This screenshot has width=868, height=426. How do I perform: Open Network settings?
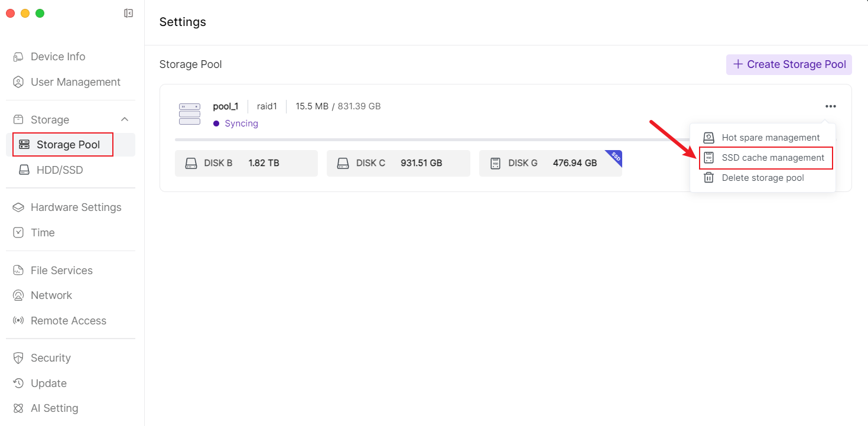[51, 295]
